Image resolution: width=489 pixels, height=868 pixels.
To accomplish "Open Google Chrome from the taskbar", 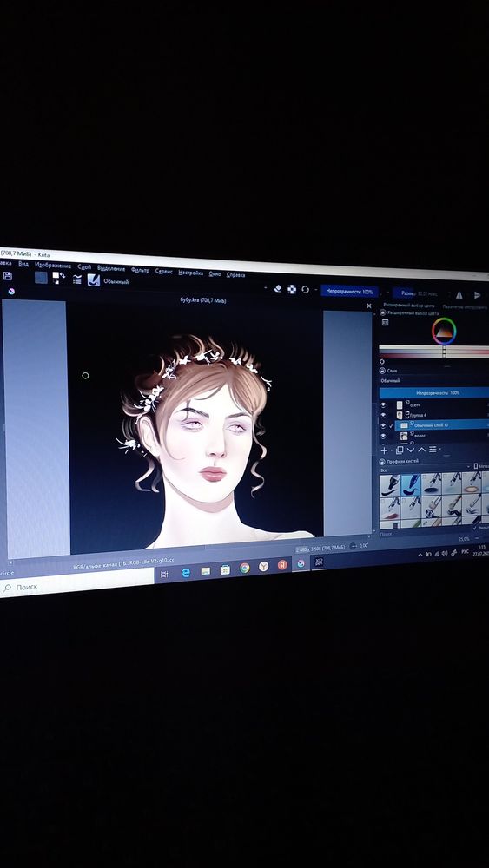I will 244,568.
